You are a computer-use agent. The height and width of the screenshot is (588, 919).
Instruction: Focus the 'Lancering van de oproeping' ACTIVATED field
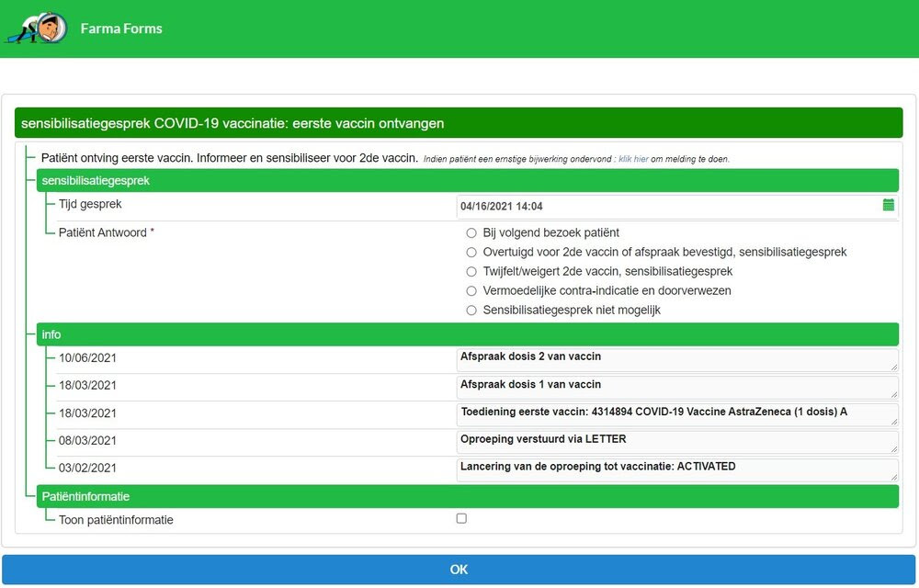point(677,470)
